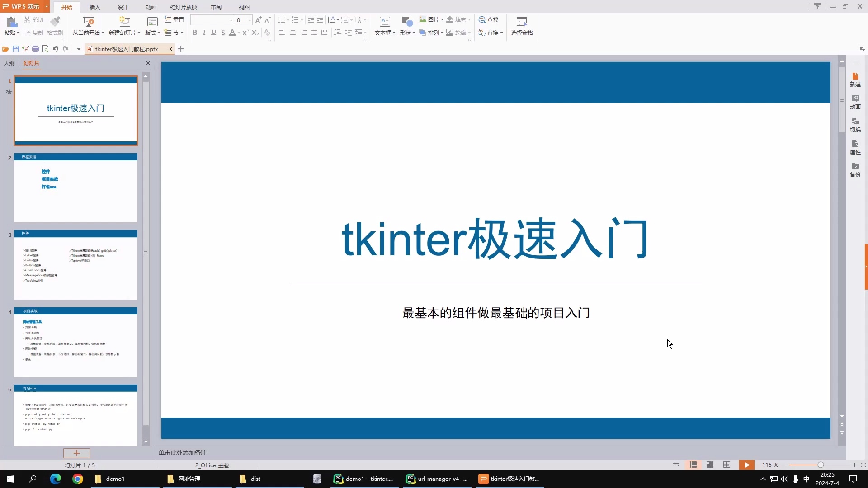Click the save icon in quick toolbar
Viewport: 868px width, 488px height.
pos(16,49)
